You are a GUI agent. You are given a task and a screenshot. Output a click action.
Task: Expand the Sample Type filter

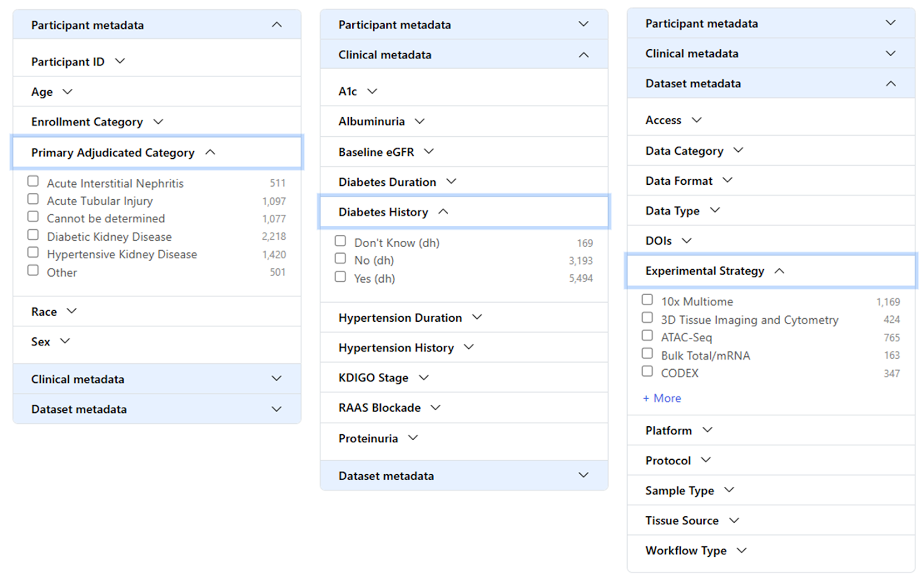tap(771, 490)
